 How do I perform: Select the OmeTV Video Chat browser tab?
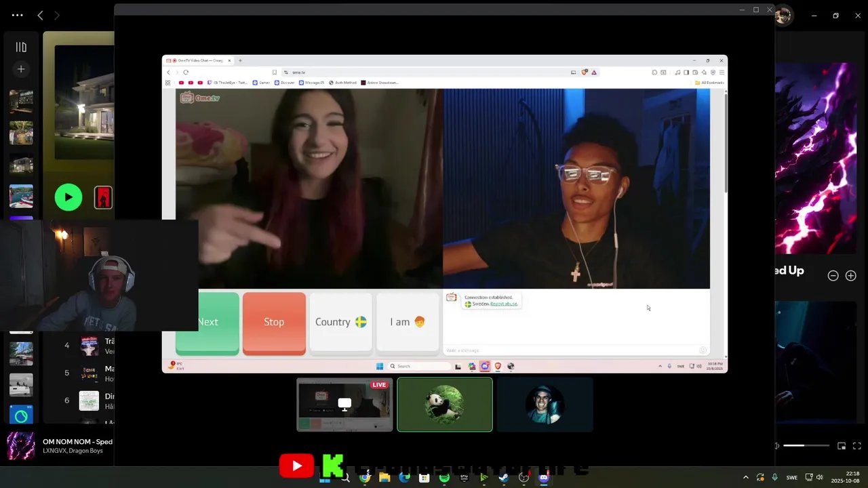pyautogui.click(x=199, y=60)
